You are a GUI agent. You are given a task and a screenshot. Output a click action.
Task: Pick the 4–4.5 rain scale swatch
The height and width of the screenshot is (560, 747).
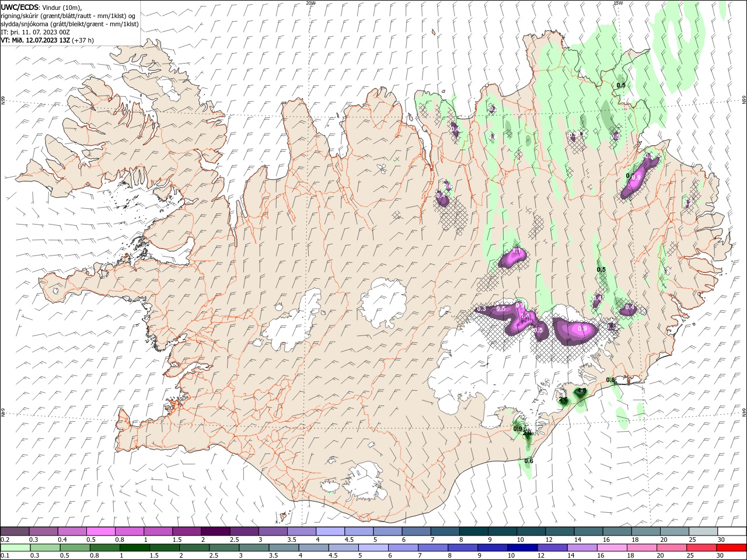[313, 548]
